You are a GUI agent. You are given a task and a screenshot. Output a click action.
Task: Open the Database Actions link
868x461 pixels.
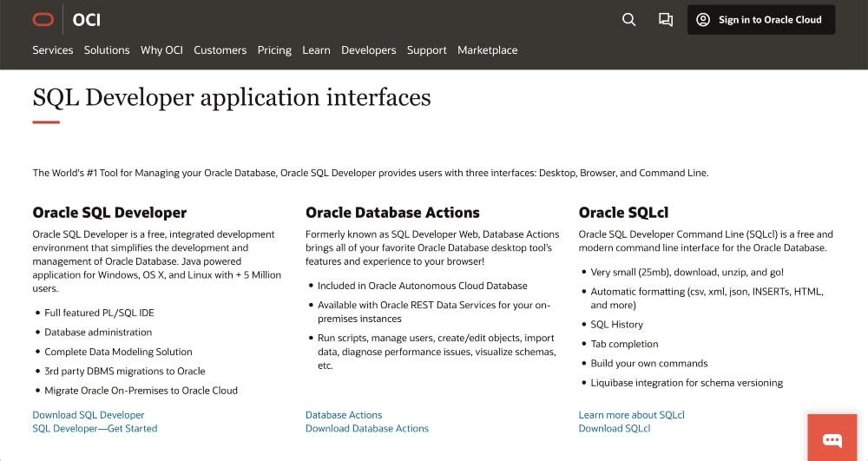coord(344,414)
